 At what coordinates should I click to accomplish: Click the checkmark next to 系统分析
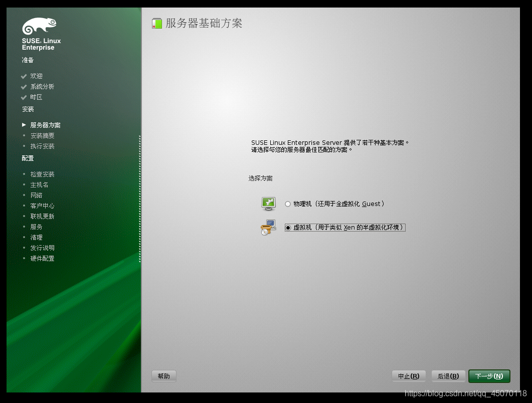[x=24, y=87]
